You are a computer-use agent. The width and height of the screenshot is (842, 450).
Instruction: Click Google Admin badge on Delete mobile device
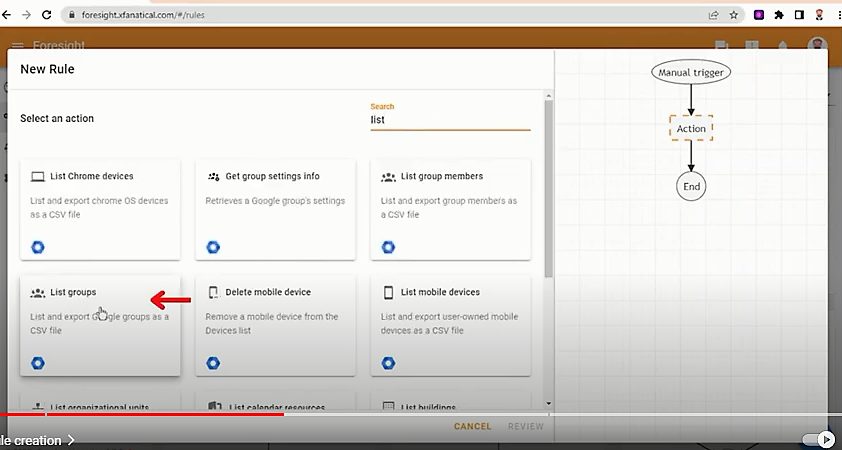pos(213,363)
